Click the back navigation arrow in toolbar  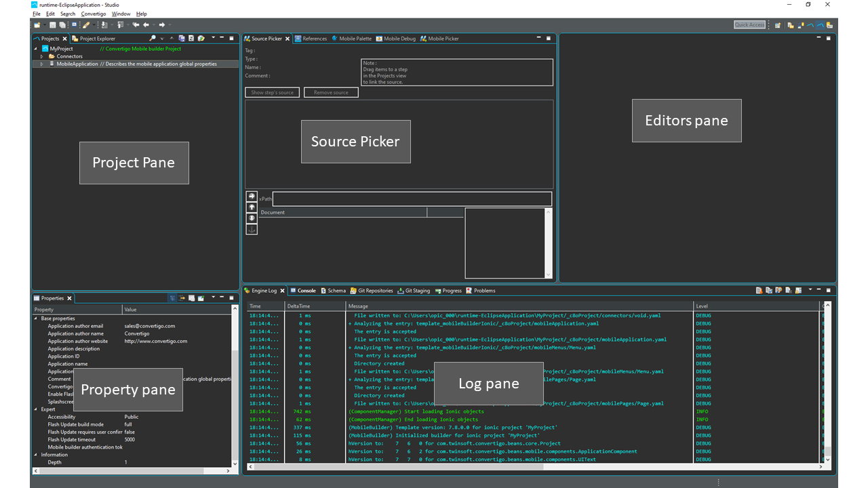146,25
